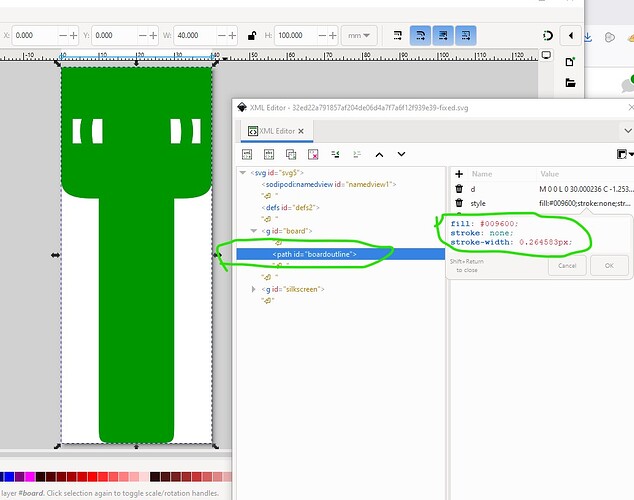Click the 'Name' column header
The height and width of the screenshot is (500, 634).
482,174
